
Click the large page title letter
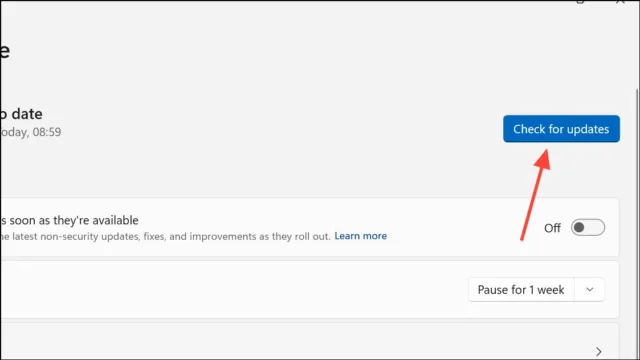click(x=4, y=51)
